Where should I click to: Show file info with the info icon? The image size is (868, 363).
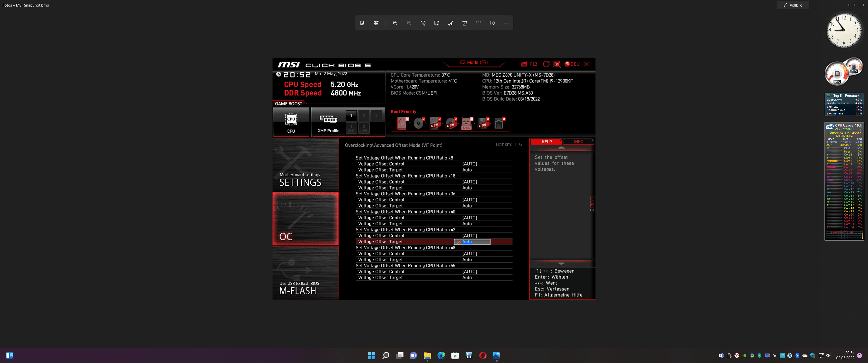click(x=492, y=23)
